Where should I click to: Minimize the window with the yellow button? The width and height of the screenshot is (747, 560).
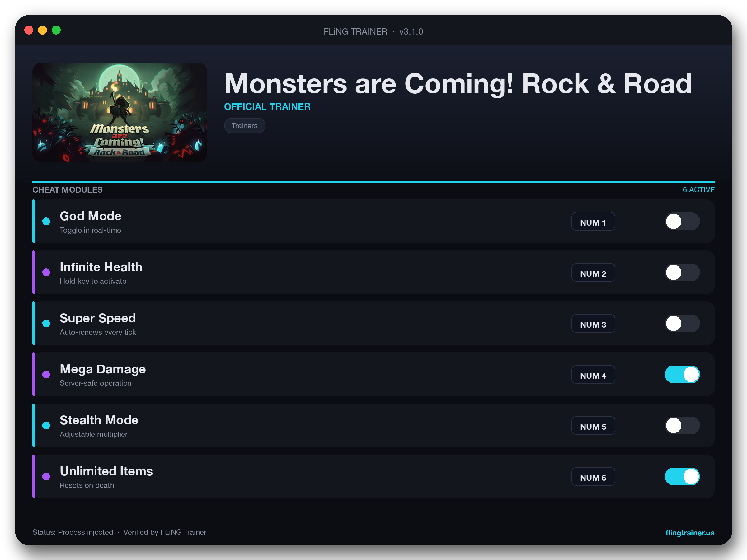(x=43, y=30)
